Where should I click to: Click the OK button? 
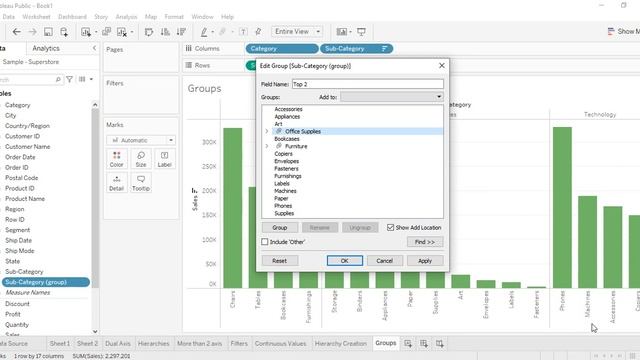(344, 260)
